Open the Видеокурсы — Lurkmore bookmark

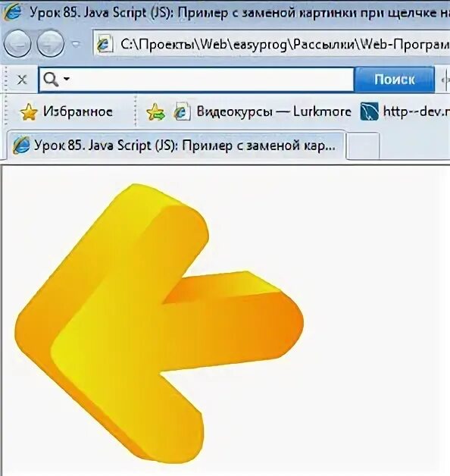[262, 111]
